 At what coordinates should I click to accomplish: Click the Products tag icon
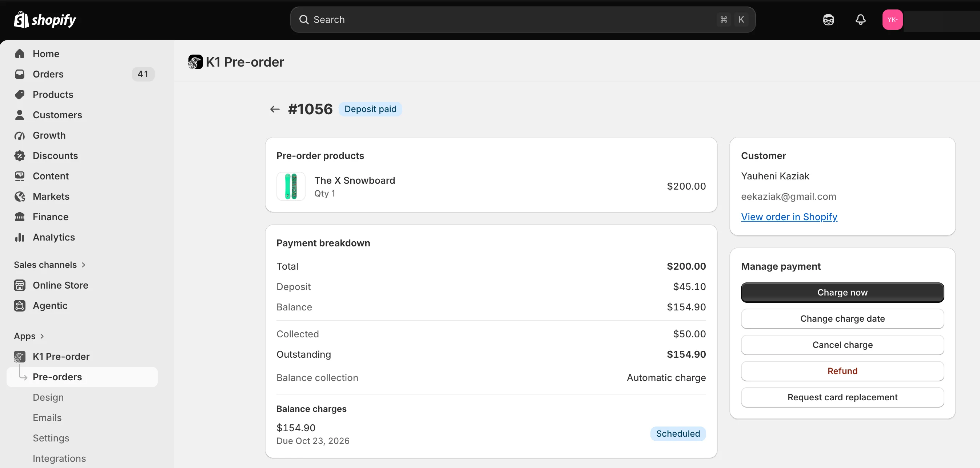(x=20, y=94)
